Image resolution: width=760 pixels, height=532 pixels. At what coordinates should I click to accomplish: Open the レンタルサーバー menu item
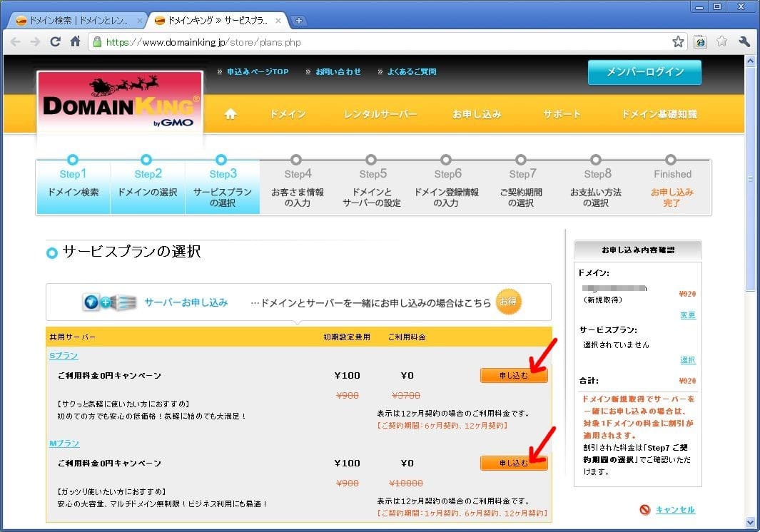(380, 114)
